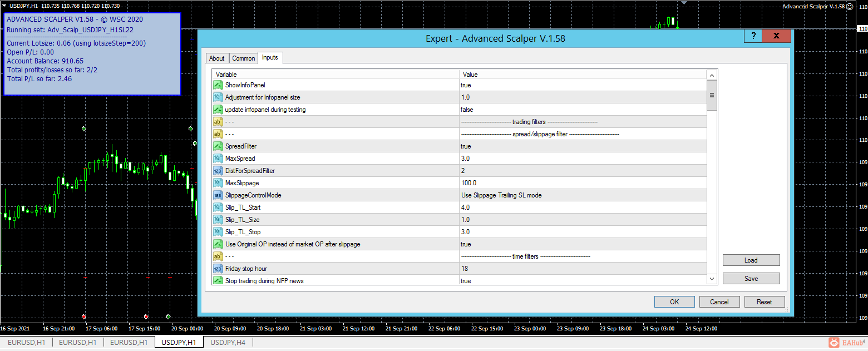Click the Load button

(x=751, y=260)
